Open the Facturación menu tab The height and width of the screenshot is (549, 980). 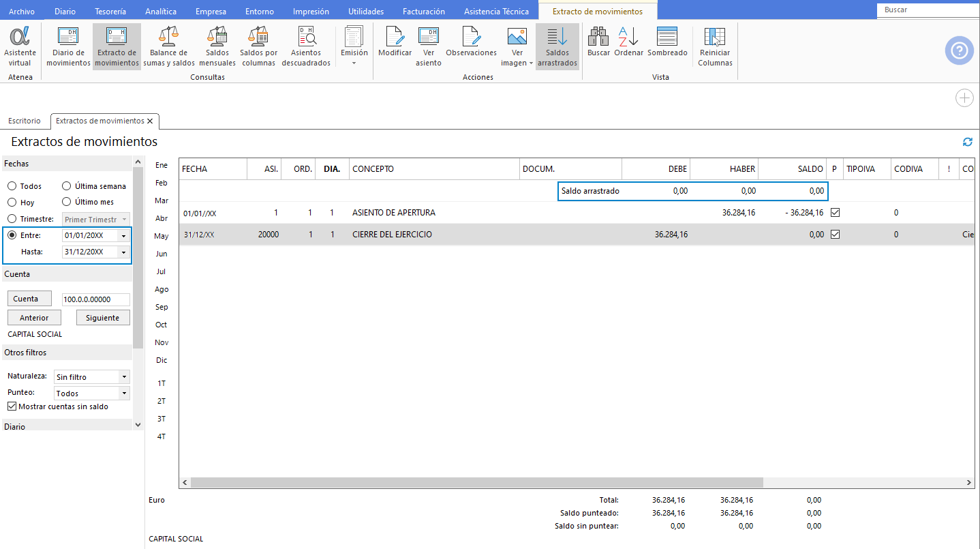pos(424,12)
